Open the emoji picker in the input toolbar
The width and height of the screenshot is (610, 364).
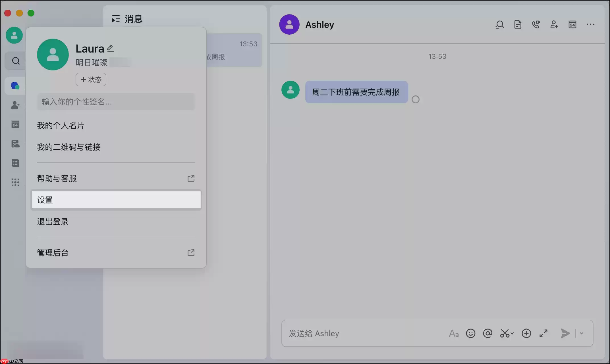click(x=471, y=333)
